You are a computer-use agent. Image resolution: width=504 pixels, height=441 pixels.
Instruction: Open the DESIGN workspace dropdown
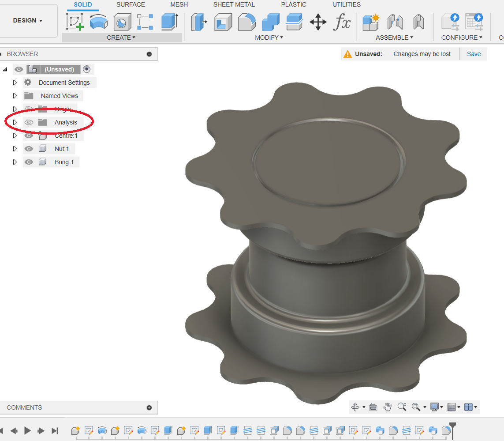click(x=28, y=21)
